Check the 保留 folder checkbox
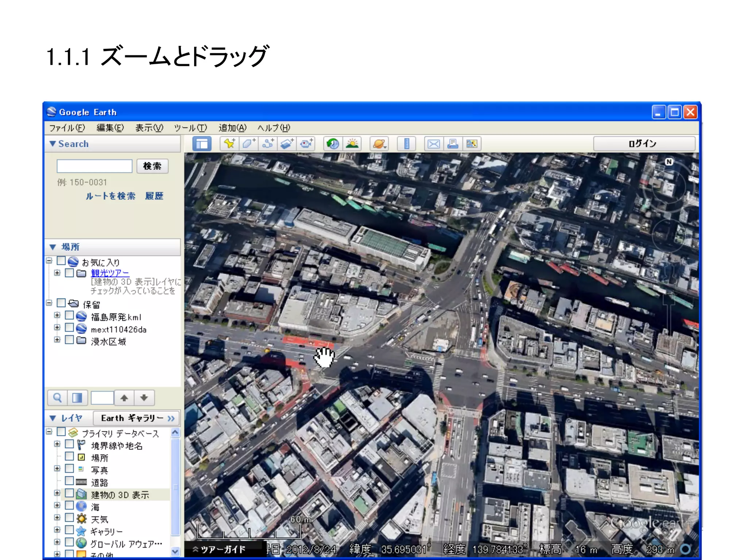The image size is (747, 560). pyautogui.click(x=61, y=303)
